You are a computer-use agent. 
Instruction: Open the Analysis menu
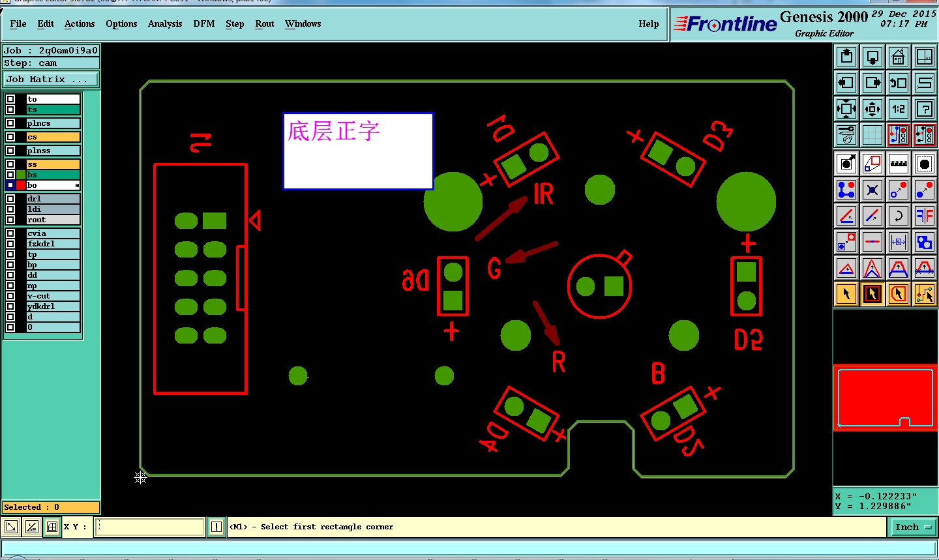pos(165,23)
